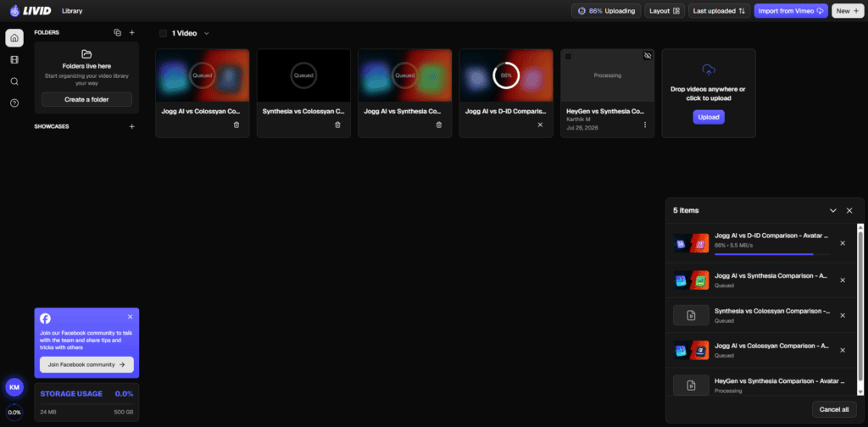The image size is (868, 427).
Task: Open the Layout dropdown
Action: 665,11
